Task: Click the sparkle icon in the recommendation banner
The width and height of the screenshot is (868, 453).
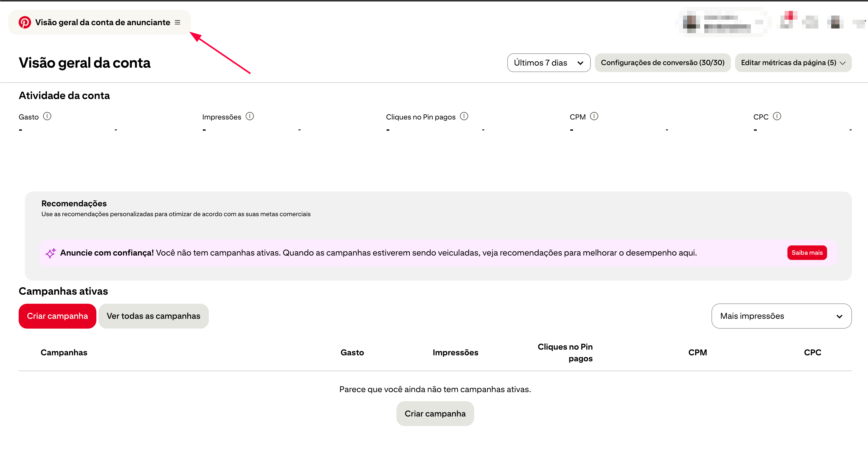Action: (x=51, y=253)
